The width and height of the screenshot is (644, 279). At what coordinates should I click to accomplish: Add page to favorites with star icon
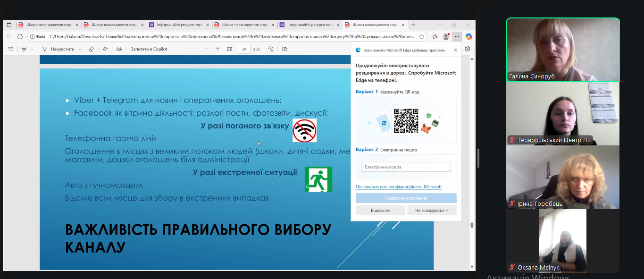[x=422, y=36]
